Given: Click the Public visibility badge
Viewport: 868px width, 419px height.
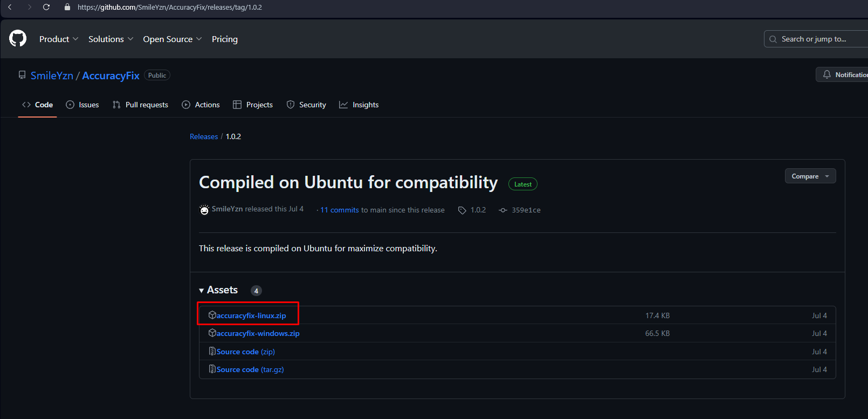Looking at the screenshot, I should 157,75.
